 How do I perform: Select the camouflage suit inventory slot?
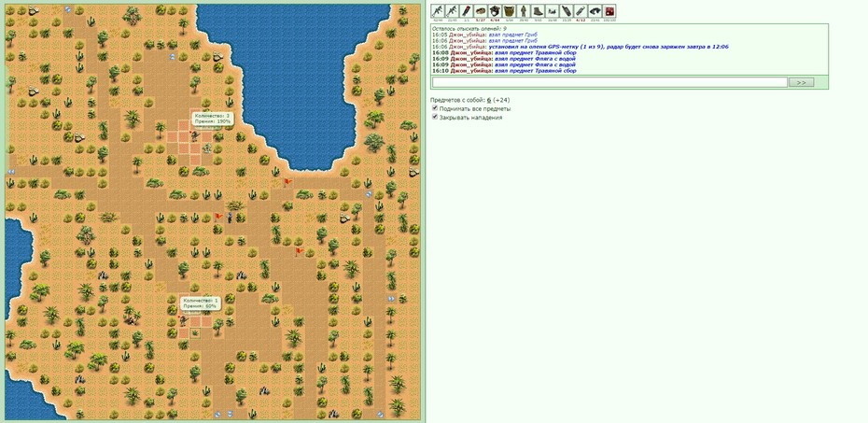(x=524, y=11)
